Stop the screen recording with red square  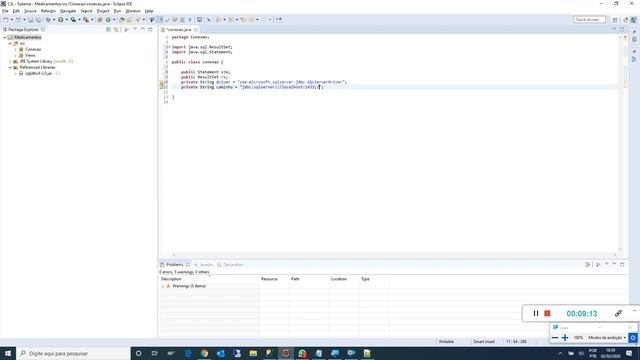tap(547, 313)
